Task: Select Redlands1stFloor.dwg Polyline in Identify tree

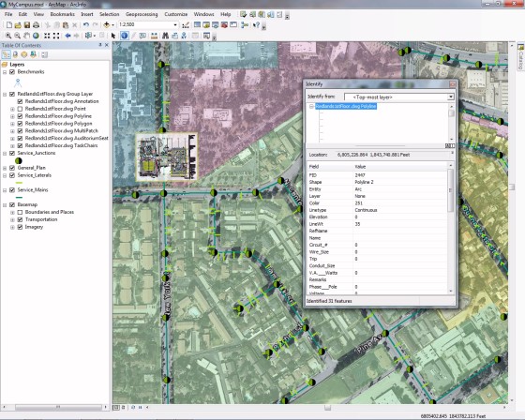Action: coord(346,106)
